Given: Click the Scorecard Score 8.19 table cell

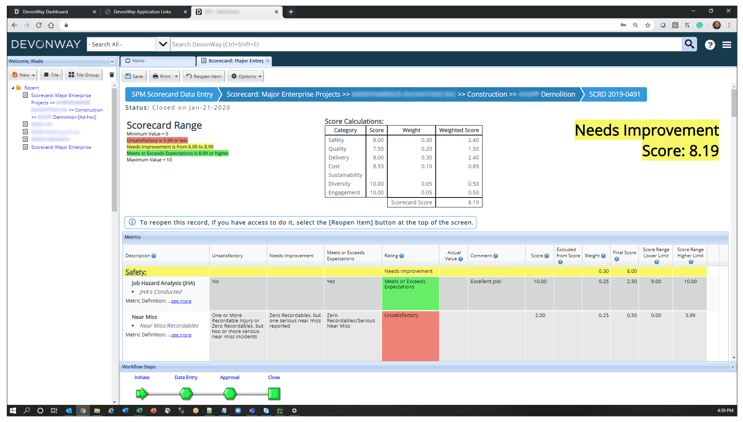Looking at the screenshot, I should (x=459, y=202).
